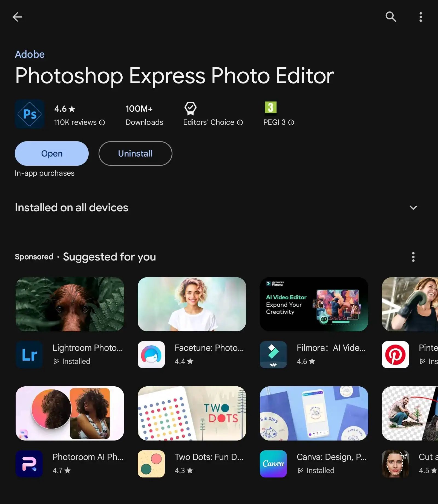This screenshot has height=504, width=438.
Task: Tap the Photoshop Express Ps app icon
Action: click(x=30, y=114)
